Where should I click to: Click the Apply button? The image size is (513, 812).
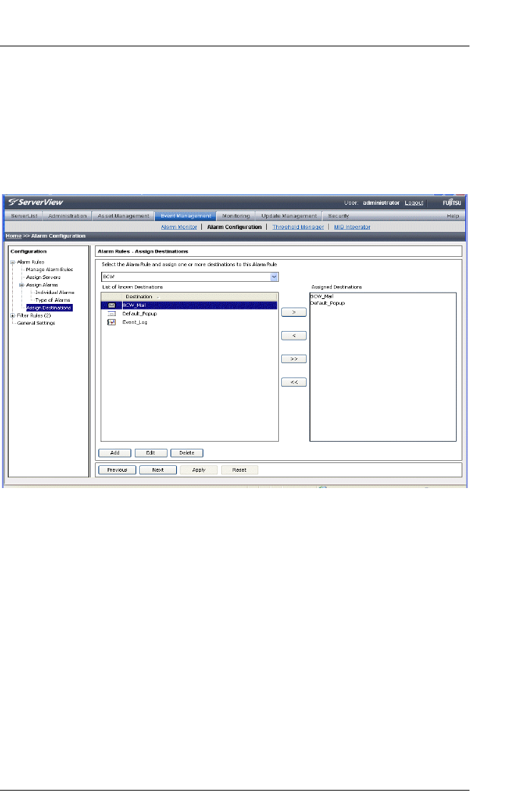(x=199, y=470)
